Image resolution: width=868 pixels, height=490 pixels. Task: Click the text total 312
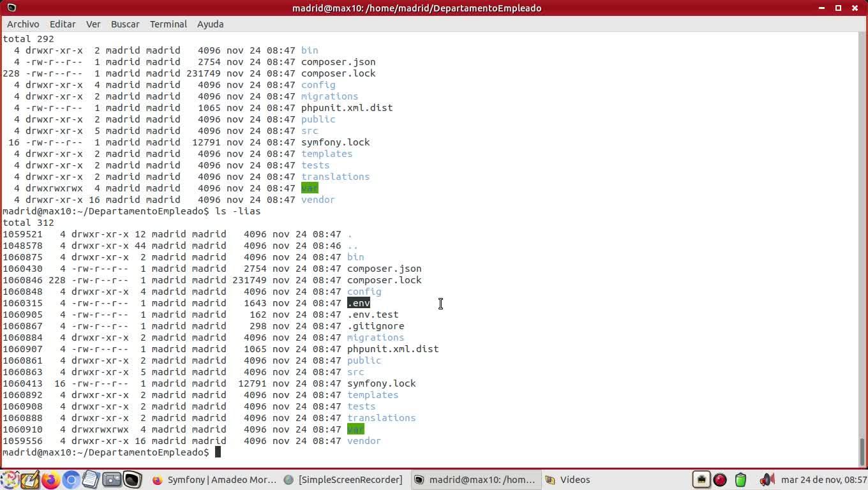coord(28,223)
